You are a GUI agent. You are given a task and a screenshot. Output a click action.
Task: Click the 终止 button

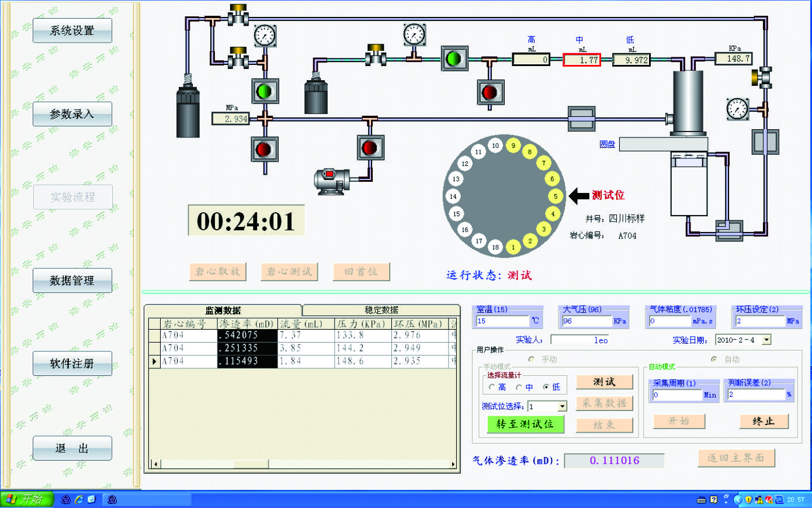763,421
